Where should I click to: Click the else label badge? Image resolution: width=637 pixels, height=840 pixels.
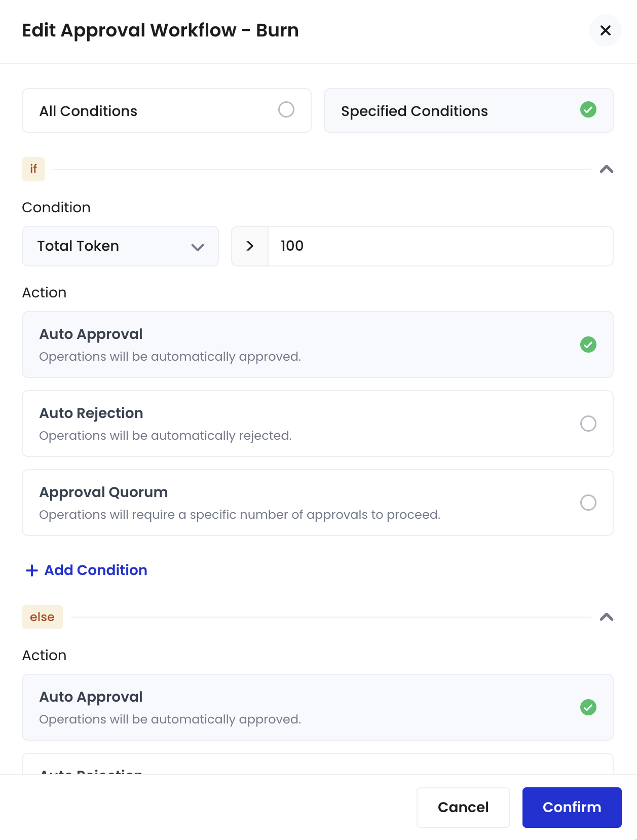click(42, 617)
